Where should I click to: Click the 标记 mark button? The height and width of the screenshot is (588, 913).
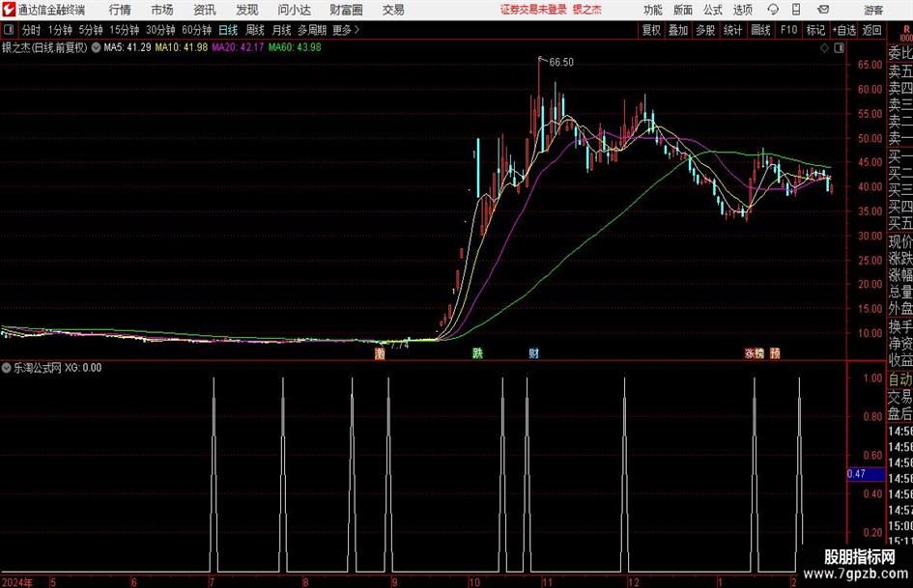click(x=815, y=30)
